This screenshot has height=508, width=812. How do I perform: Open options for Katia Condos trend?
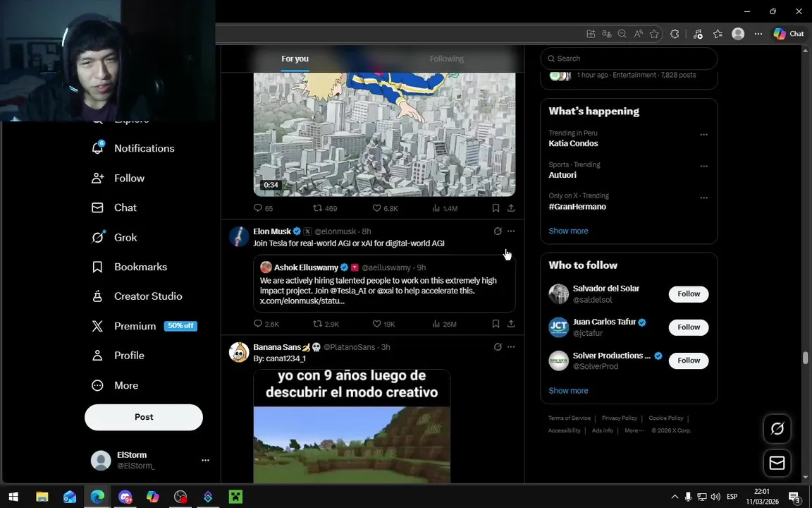click(x=703, y=135)
